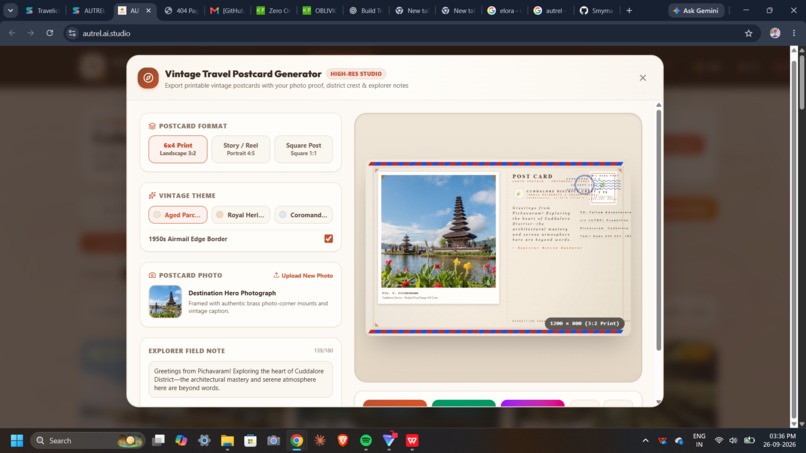Go forward with browser forward arrow
This screenshot has width=806, height=453.
coord(31,33)
